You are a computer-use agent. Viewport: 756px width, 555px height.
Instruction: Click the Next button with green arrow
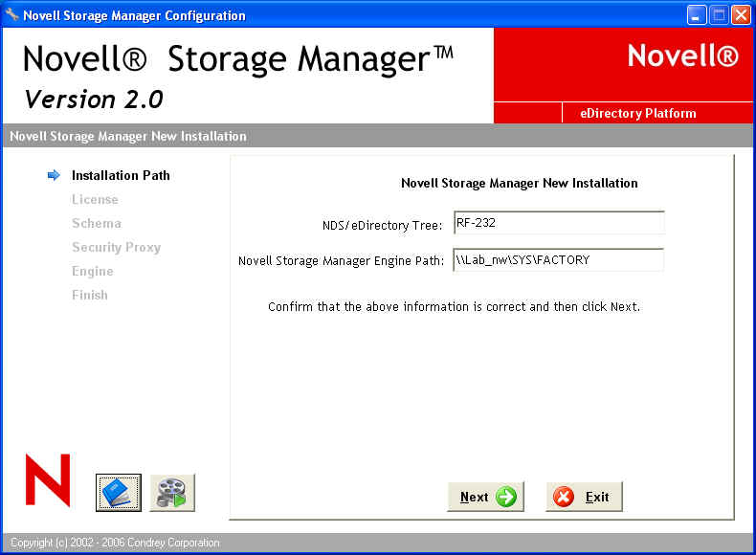click(x=485, y=497)
